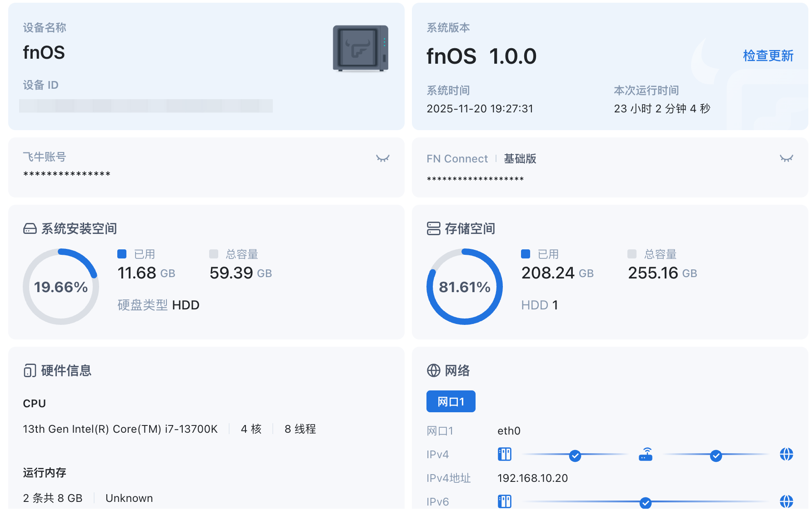The image size is (812, 516).
Task: Click the blurred 设备 ID field
Action: (145, 106)
